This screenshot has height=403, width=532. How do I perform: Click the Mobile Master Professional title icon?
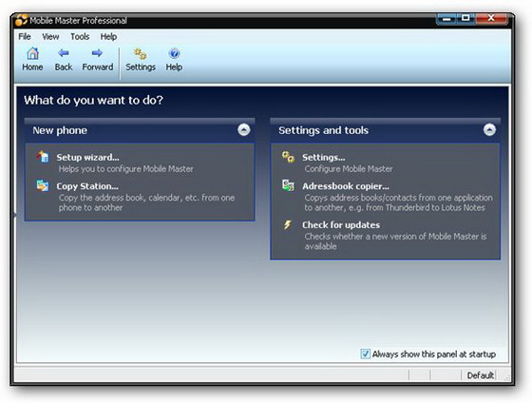[21, 20]
